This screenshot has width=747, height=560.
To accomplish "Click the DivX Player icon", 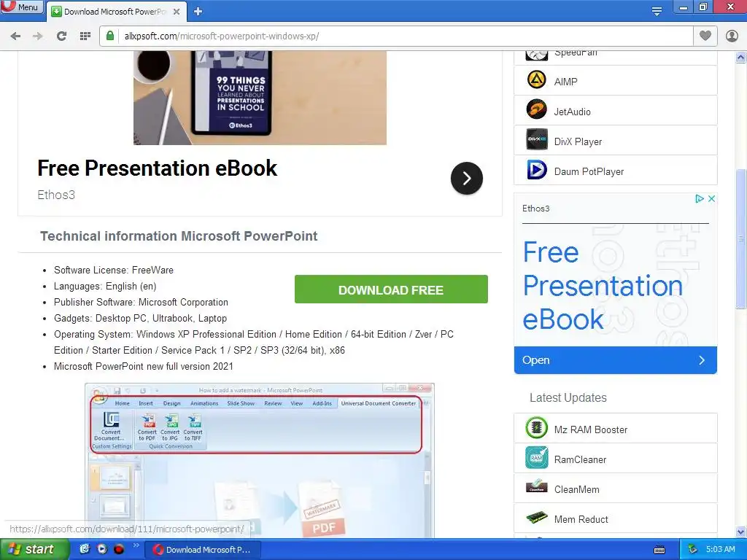I will pos(537,139).
